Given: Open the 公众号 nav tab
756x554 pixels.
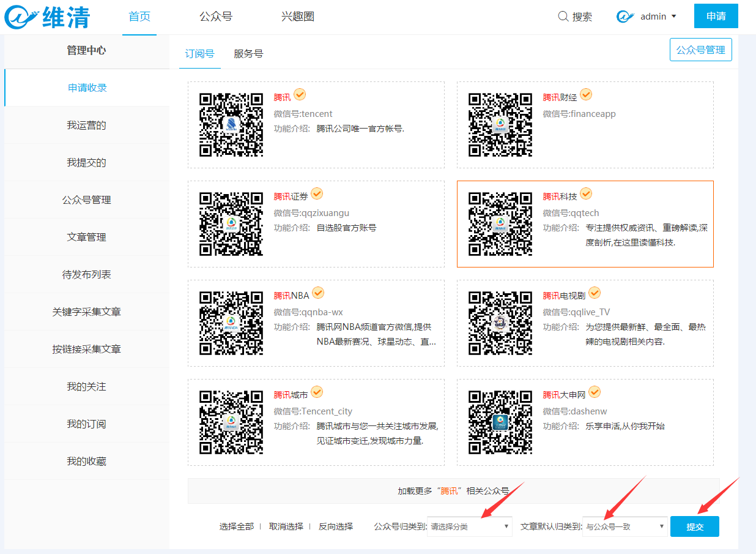Looking at the screenshot, I should (x=216, y=17).
